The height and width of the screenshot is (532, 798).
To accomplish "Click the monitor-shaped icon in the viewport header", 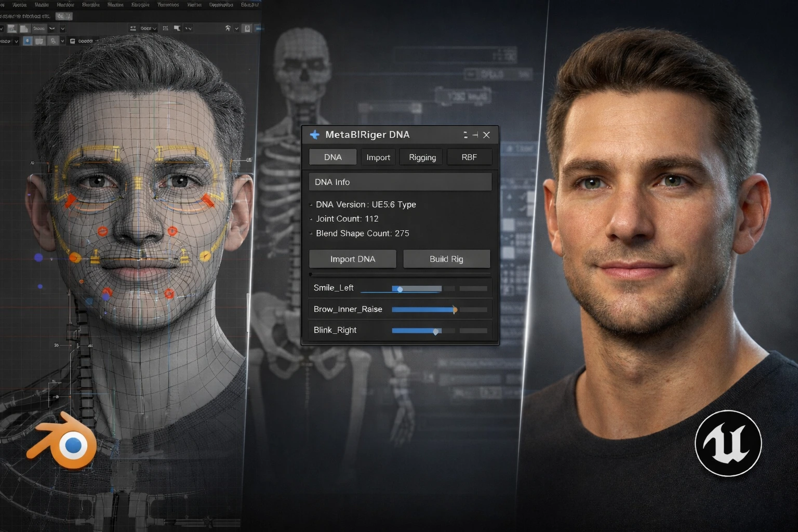I will [x=177, y=28].
